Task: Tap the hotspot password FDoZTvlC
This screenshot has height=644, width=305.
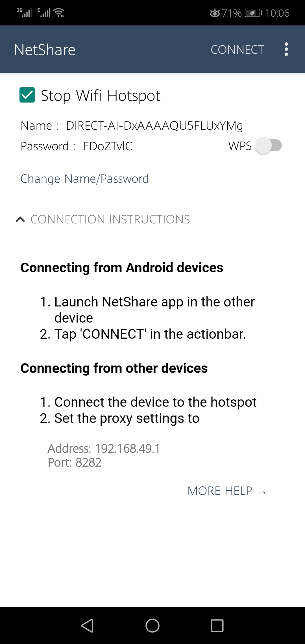Action: pos(108,146)
